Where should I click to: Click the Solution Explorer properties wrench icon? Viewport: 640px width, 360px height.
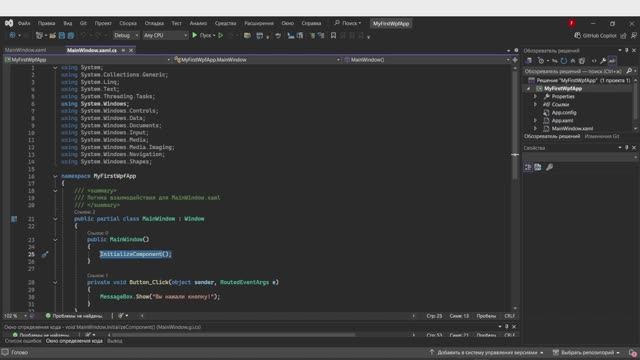pos(603,61)
